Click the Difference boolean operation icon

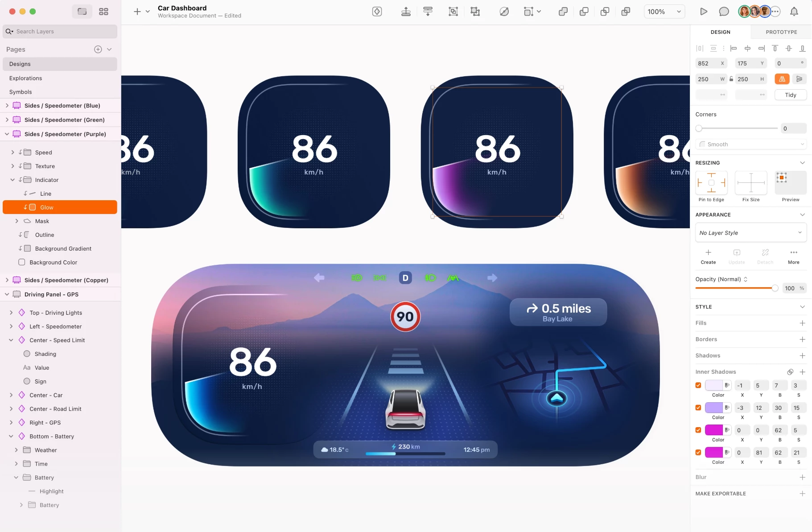[626, 12]
